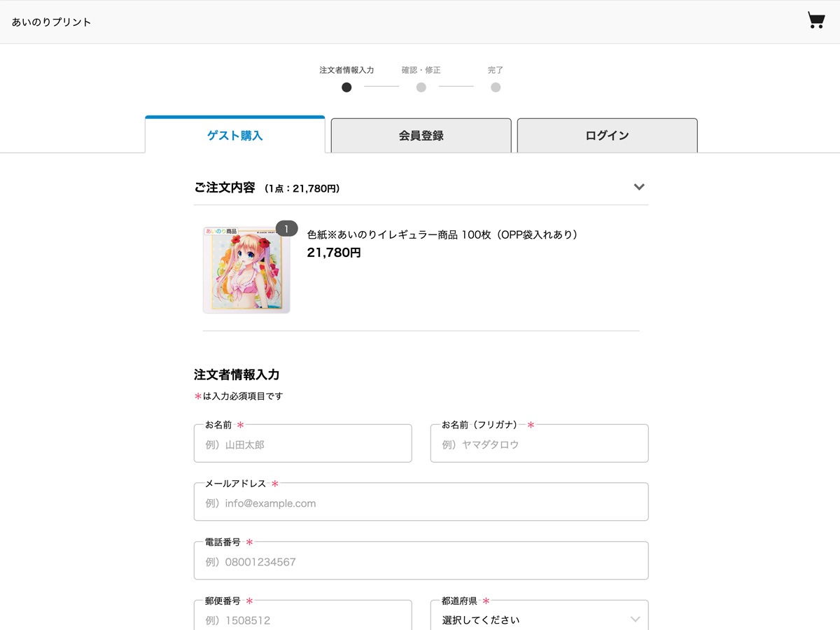The height and width of the screenshot is (630, 840).
Task: Click the 完了 progress step circle
Action: click(x=496, y=87)
